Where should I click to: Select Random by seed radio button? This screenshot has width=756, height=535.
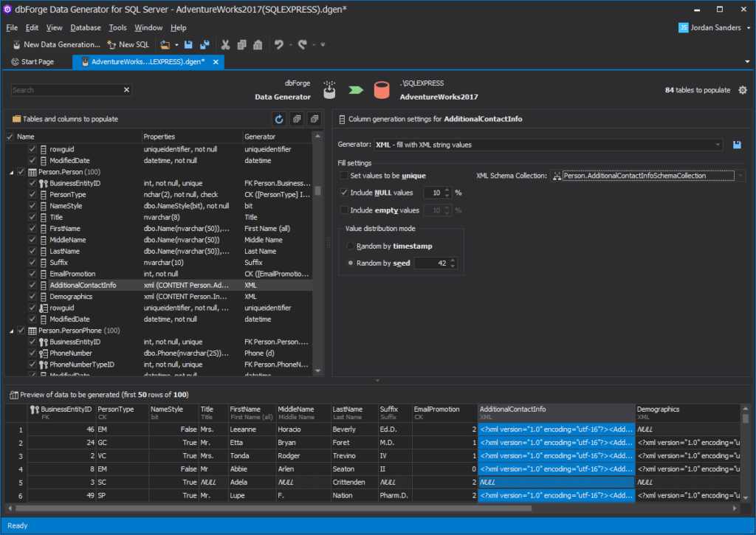point(351,263)
